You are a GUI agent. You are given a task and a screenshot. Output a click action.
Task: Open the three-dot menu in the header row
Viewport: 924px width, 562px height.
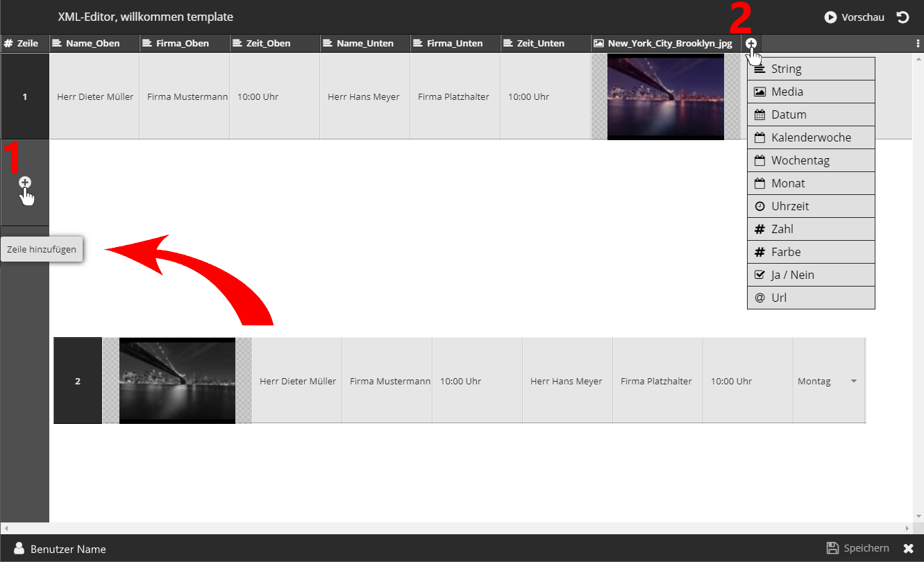pyautogui.click(x=918, y=43)
